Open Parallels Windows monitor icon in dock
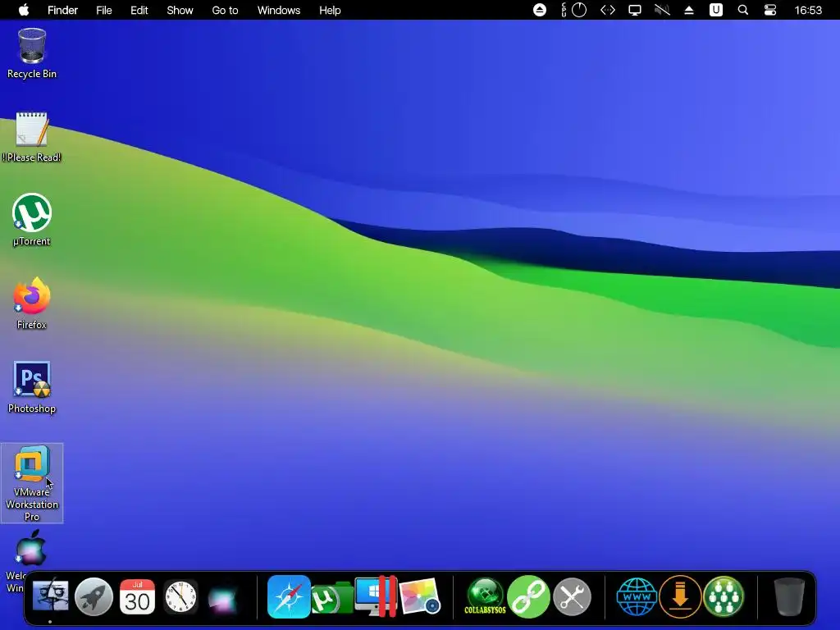840x630 pixels. [376, 596]
